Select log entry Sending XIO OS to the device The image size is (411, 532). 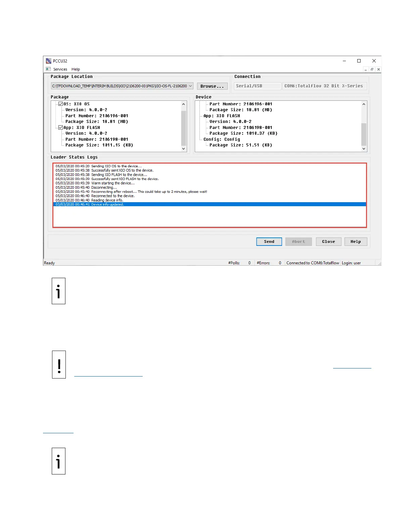point(99,166)
